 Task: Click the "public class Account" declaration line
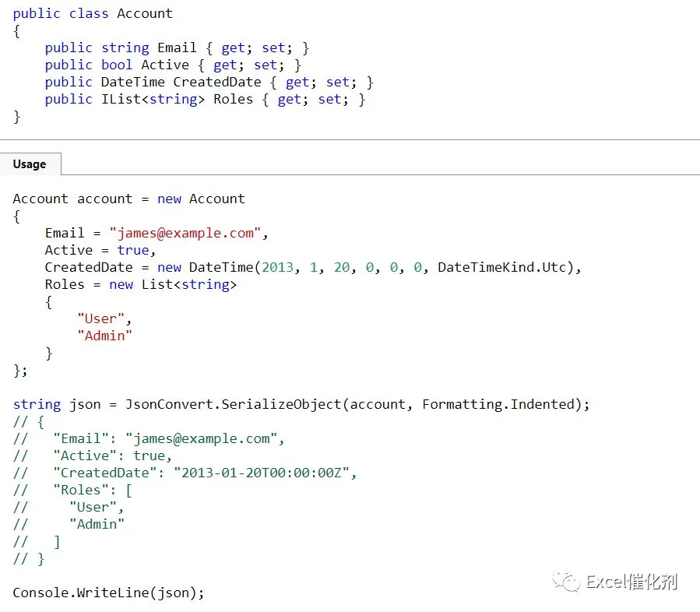(93, 13)
